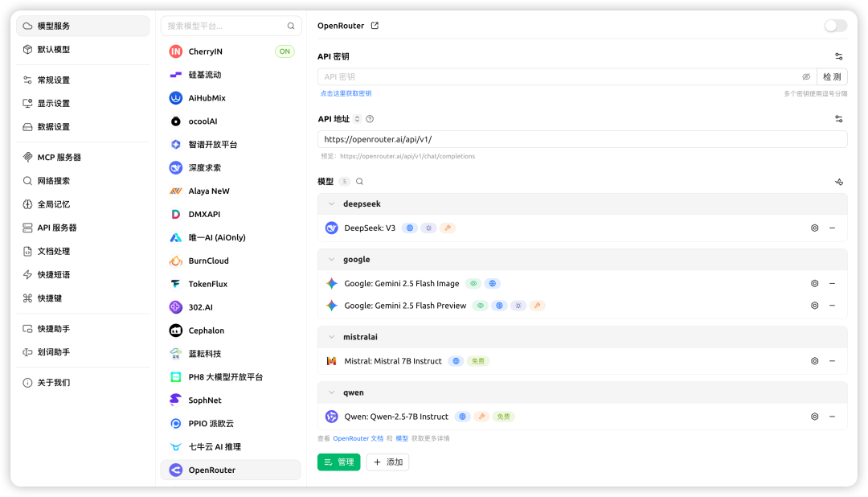
Task: Select Cephalon provider in list
Action: (x=231, y=331)
